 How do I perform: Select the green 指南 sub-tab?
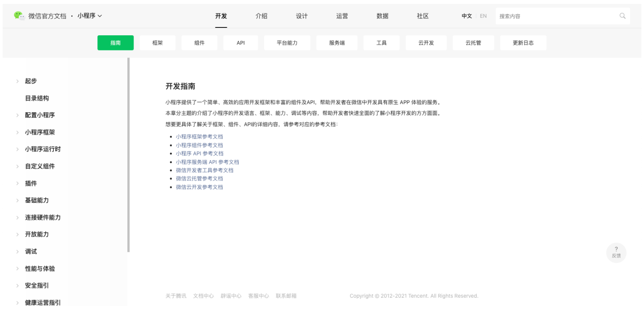[x=116, y=43]
